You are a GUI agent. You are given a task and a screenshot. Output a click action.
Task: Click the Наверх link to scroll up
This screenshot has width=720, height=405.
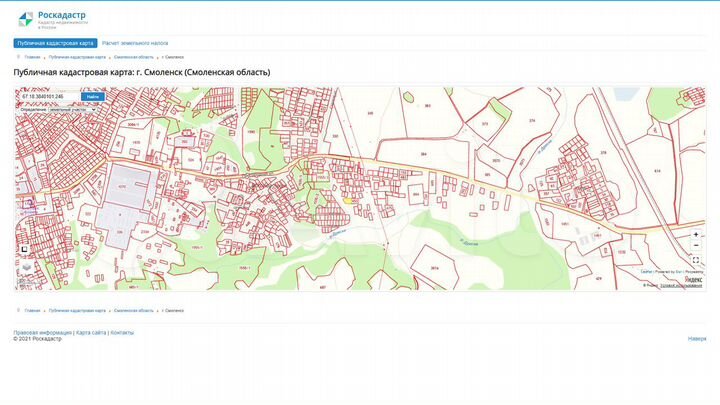click(x=696, y=339)
